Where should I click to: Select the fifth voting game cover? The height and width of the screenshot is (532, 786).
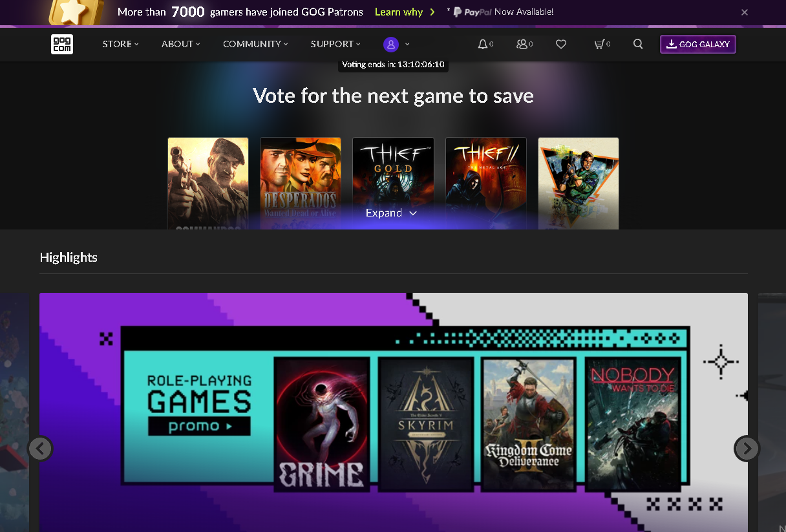[579, 184]
